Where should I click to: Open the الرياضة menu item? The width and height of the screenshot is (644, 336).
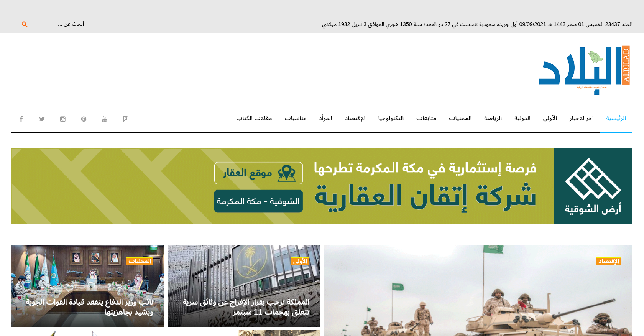pos(493,118)
